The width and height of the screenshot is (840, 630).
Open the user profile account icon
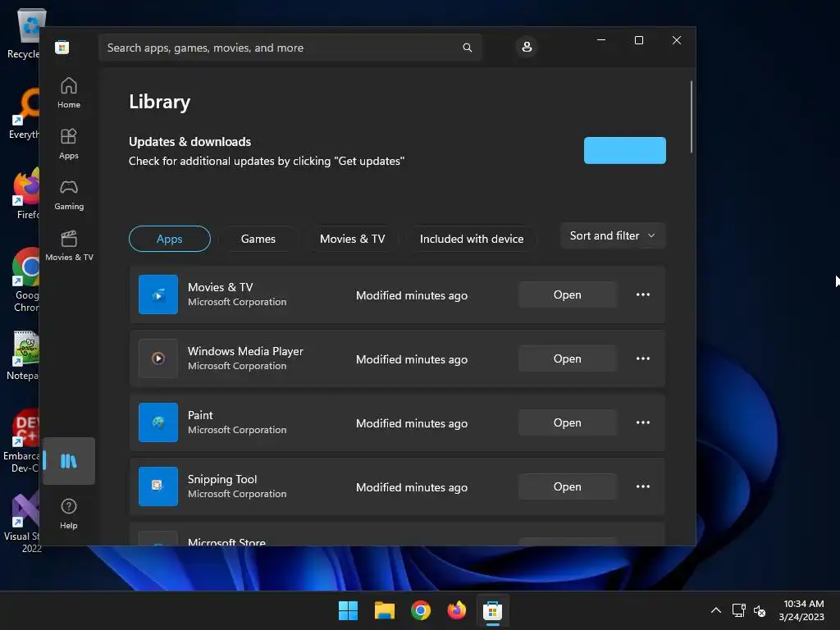[x=527, y=47]
